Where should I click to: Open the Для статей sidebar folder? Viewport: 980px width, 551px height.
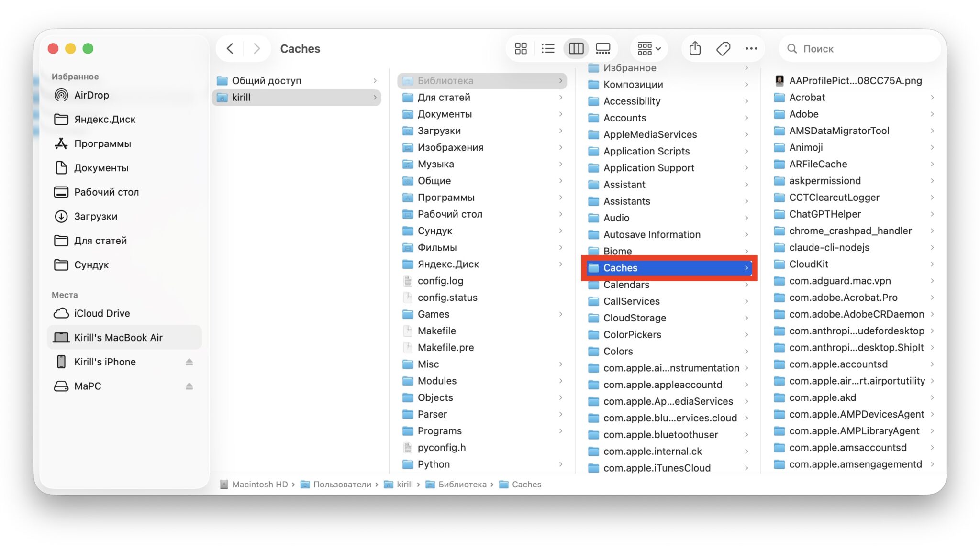coord(124,241)
